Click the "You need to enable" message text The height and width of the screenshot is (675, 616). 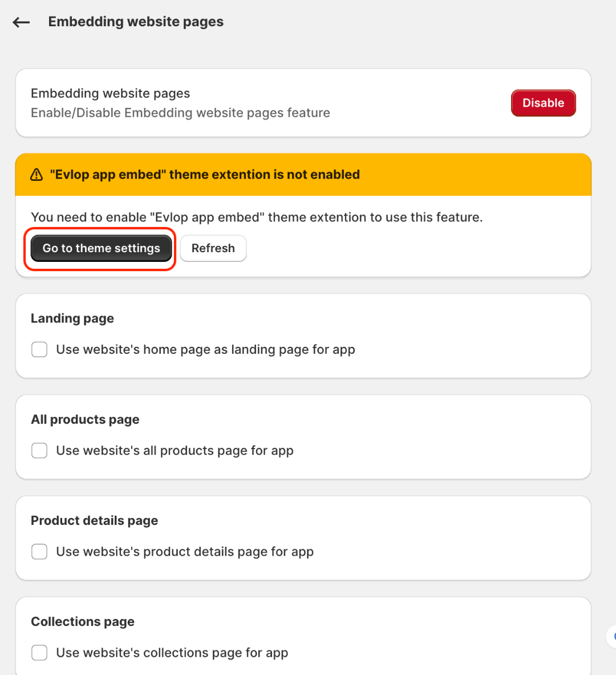[x=257, y=217]
